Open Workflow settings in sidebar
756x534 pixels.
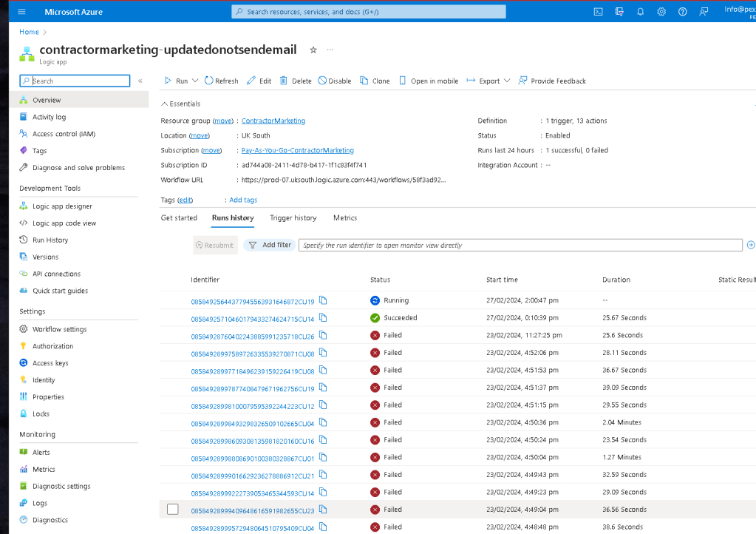click(59, 329)
